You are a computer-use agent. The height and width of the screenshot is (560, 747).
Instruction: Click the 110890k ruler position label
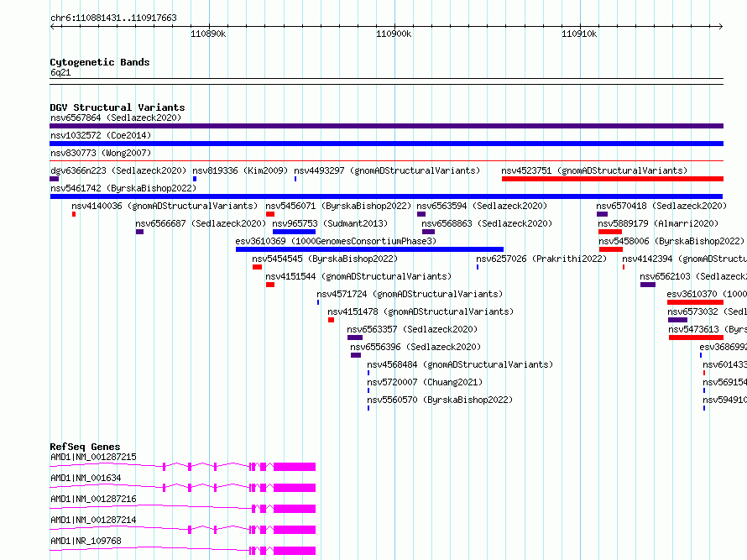point(208,34)
